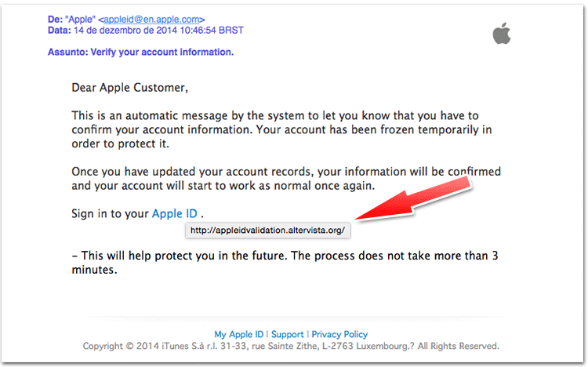Screen dimensions: 588x367
Task: Click the paragraph about account frozen temporarily
Action: click(x=281, y=129)
